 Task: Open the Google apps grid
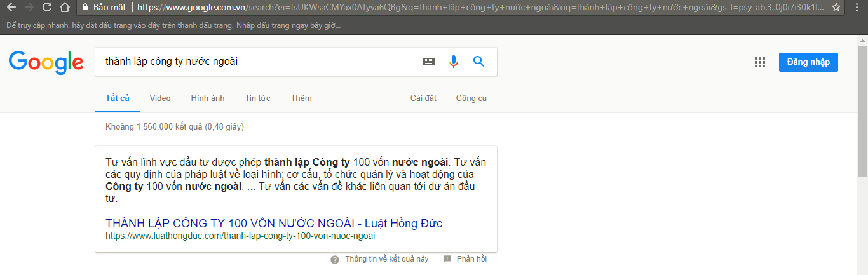[x=759, y=62]
